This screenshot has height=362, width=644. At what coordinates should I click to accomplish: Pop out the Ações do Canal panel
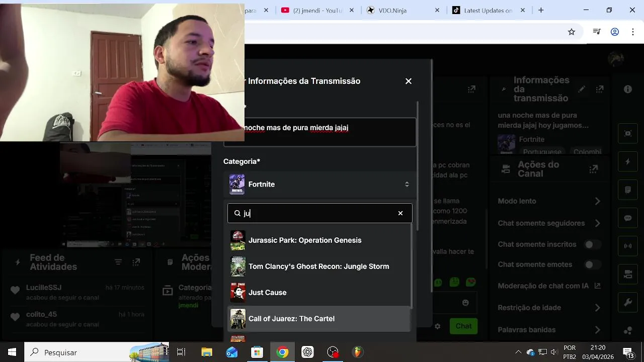[593, 169]
